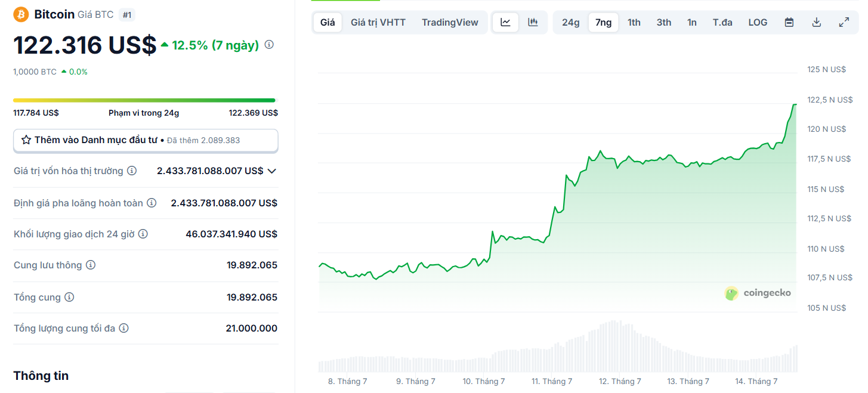Click the 11. Tháng 7 date label

click(552, 381)
